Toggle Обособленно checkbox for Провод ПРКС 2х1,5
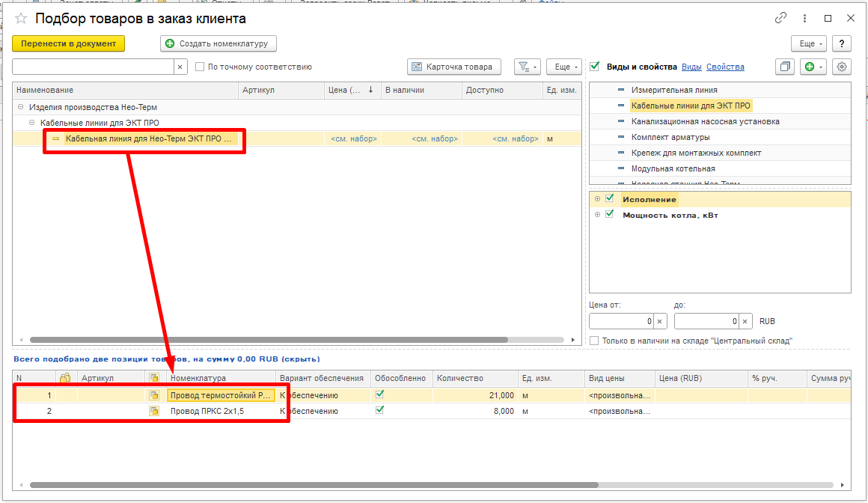Viewport: 868px width, 503px height. [380, 410]
